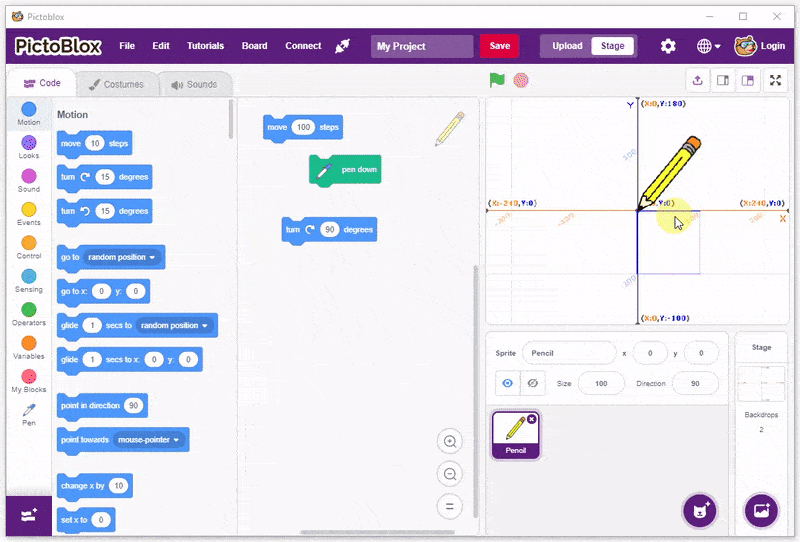The width and height of the screenshot is (800, 542).
Task: Zoom out the script workspace
Action: pyautogui.click(x=449, y=474)
